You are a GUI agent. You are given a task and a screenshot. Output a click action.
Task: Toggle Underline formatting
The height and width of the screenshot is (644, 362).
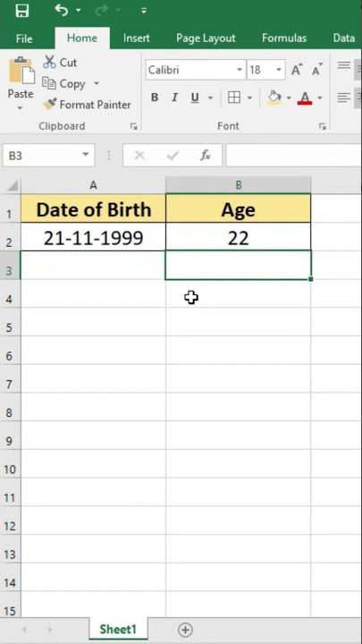[x=195, y=97]
